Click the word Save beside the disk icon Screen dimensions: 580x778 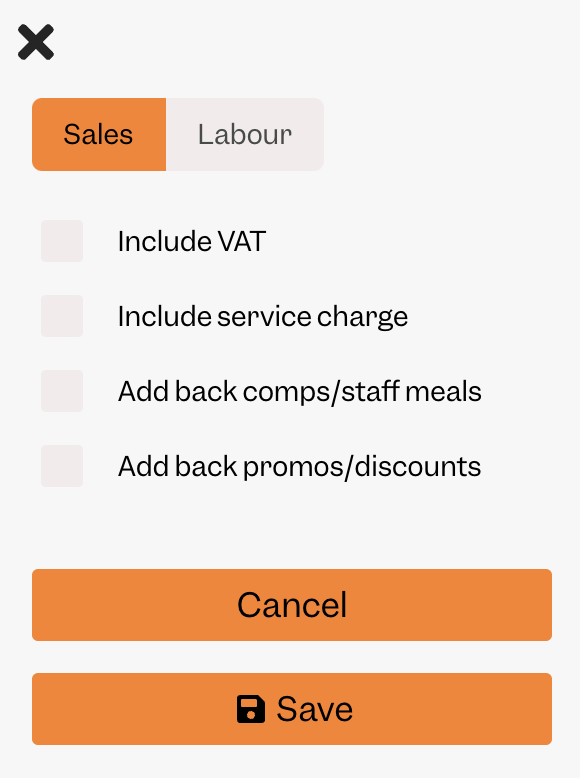point(315,709)
